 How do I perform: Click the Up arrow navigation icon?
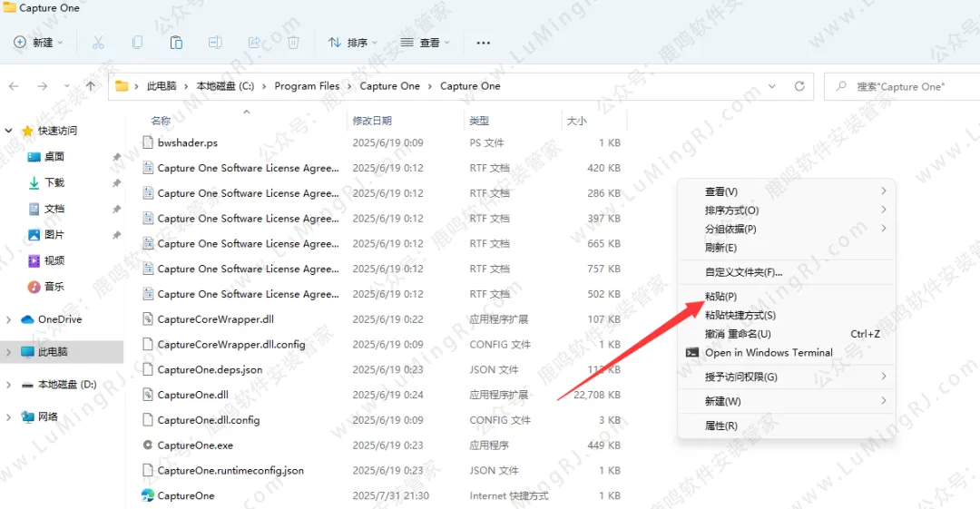tap(91, 86)
